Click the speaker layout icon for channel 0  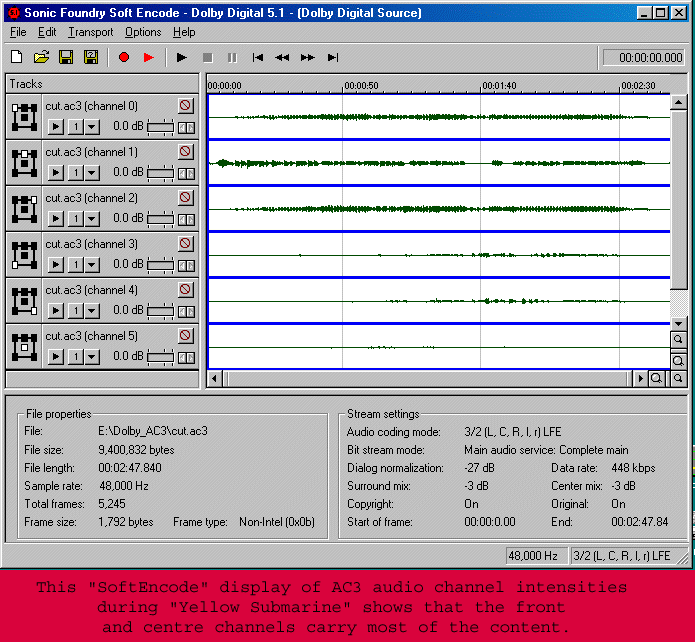(24, 117)
